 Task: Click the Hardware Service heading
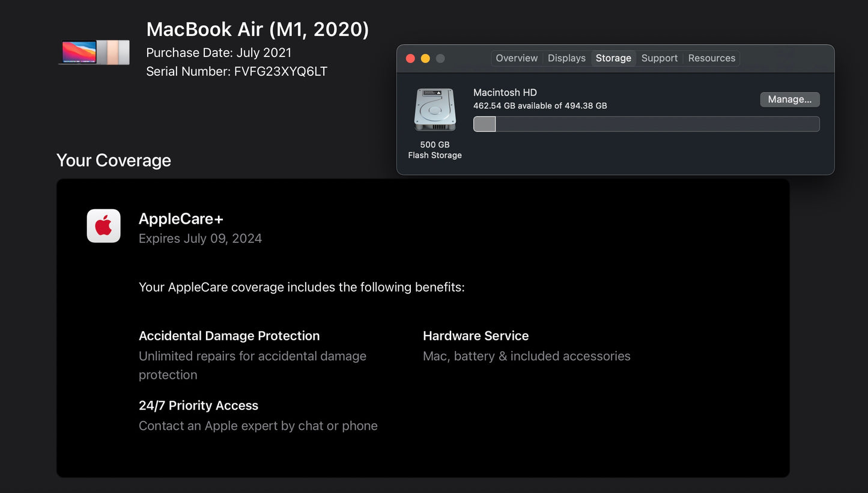pyautogui.click(x=475, y=335)
